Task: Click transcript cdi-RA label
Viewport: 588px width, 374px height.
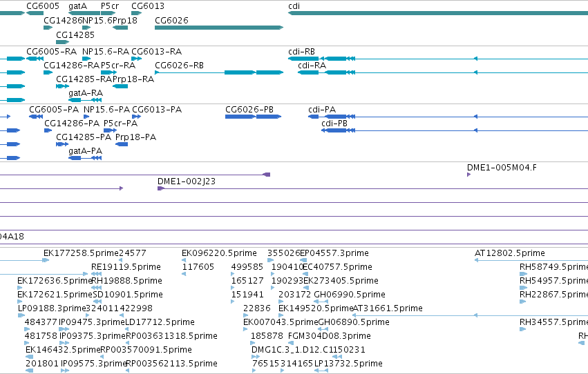Action: click(x=312, y=65)
